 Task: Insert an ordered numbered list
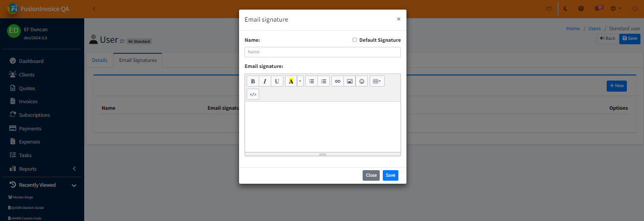(324, 81)
